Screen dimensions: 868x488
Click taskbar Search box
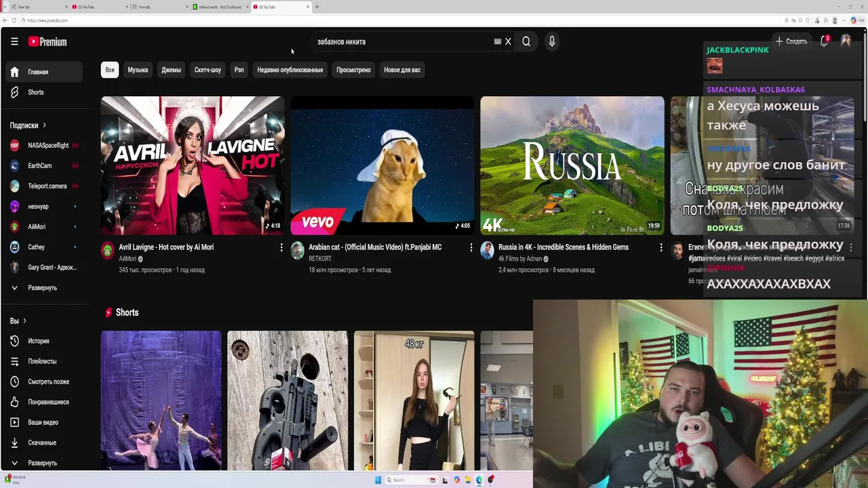pos(412,480)
